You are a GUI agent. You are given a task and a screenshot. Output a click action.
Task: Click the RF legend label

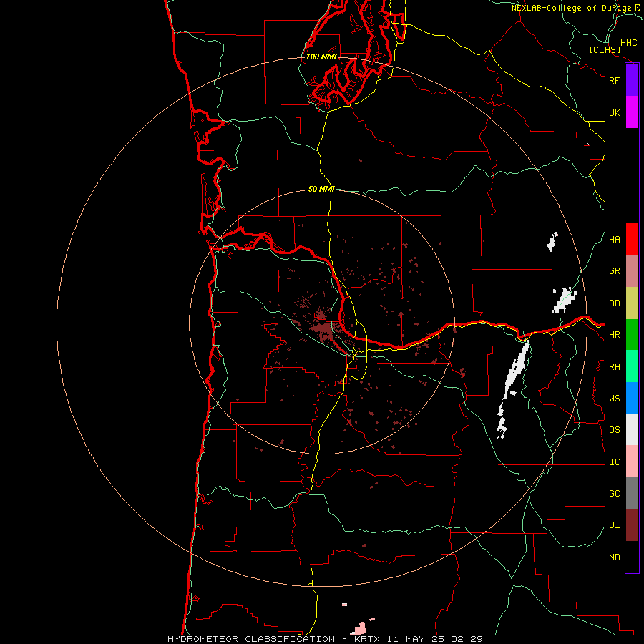[x=614, y=80]
